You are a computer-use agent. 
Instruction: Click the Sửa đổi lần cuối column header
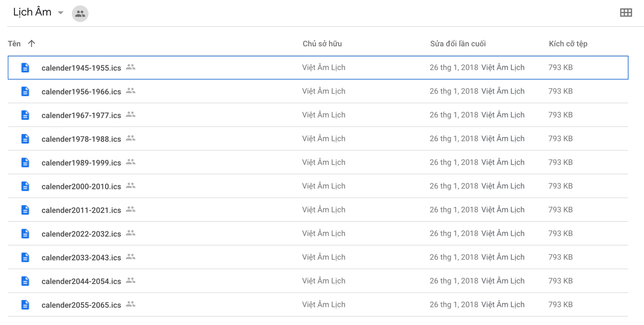(458, 44)
